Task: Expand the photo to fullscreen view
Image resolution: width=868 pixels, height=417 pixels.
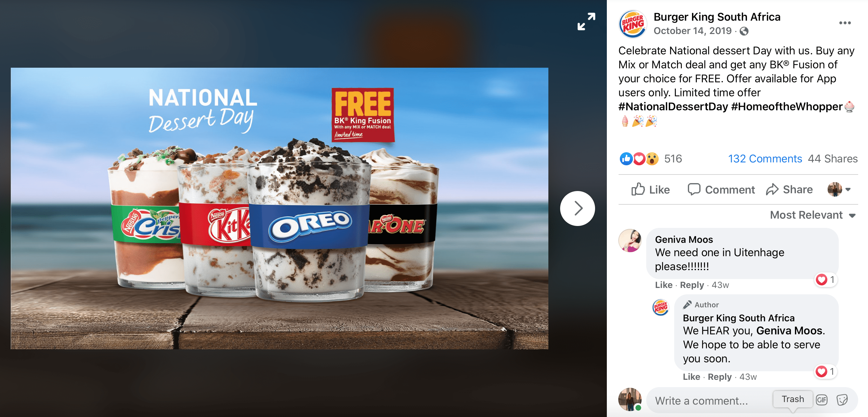Action: (586, 22)
